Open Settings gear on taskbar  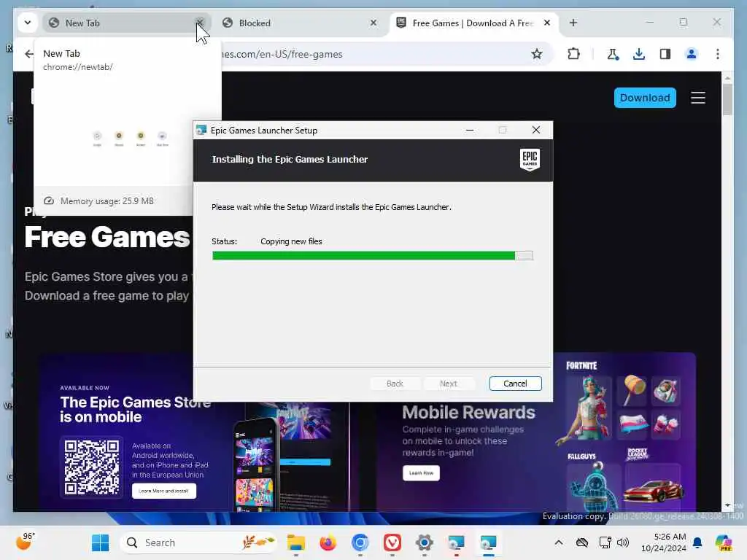pyautogui.click(x=424, y=542)
